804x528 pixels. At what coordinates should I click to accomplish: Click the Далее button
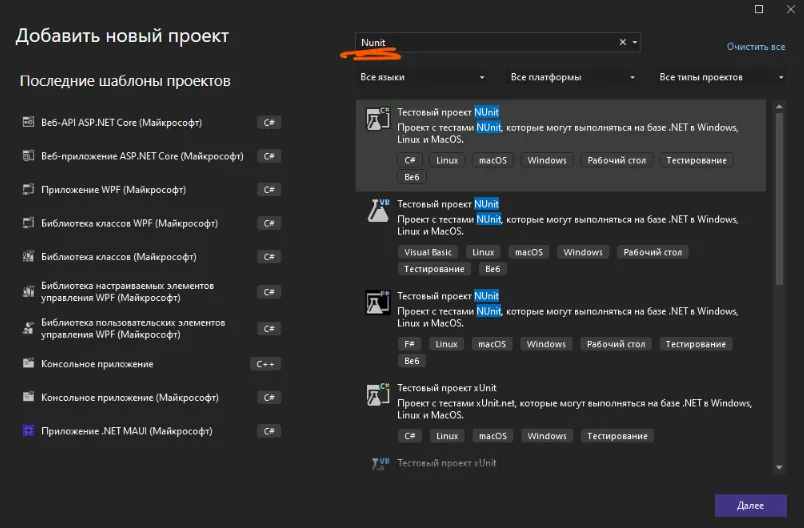[x=751, y=505]
